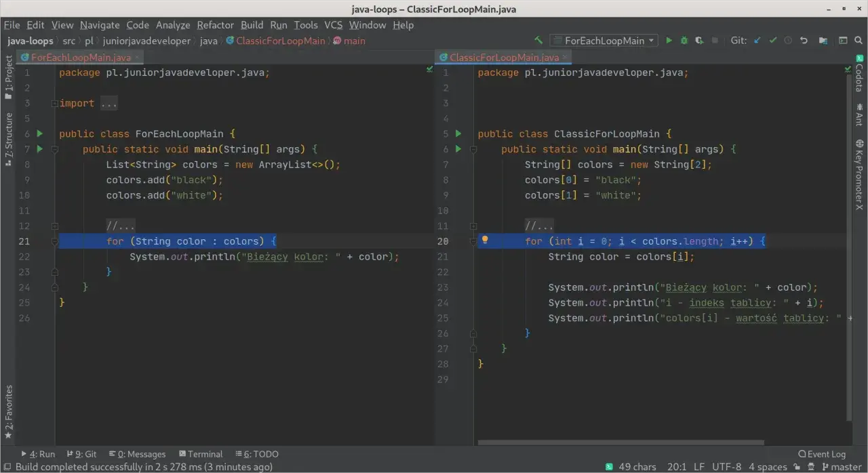The width and height of the screenshot is (868, 473).
Task: Toggle the Ant side panel
Action: tap(859, 115)
